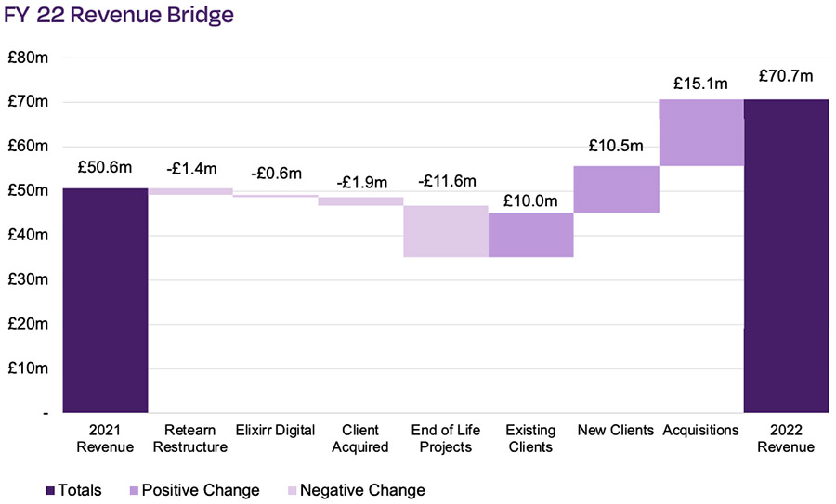Click the FY 22 Revenue Bridge title
Viewport: 836px width, 504px height.
(x=119, y=16)
